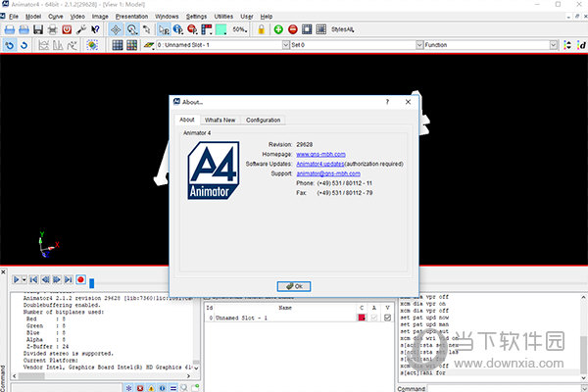Open the Presentation menu
Image resolution: width=588 pixels, height=392 pixels.
pyautogui.click(x=131, y=17)
